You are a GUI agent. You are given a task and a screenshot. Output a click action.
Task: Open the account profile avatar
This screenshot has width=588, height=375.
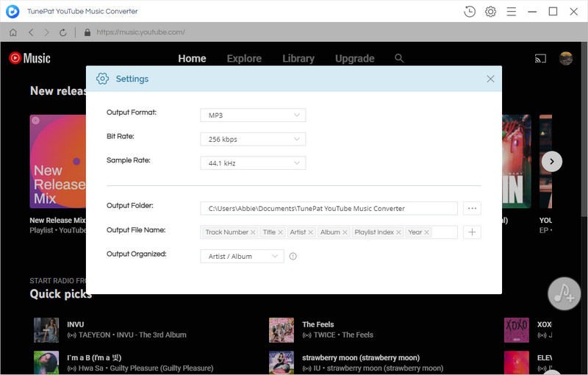pyautogui.click(x=566, y=59)
